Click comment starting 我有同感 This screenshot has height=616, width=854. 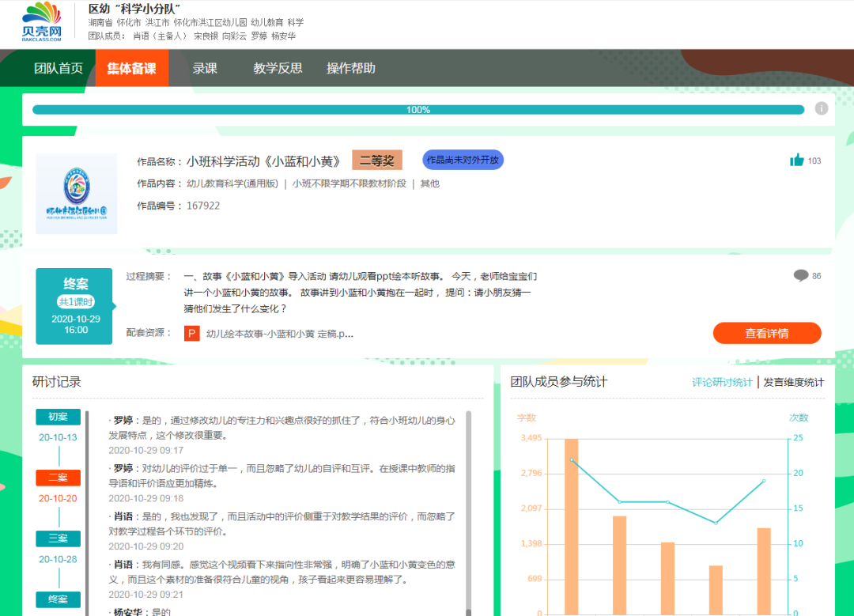pos(282,572)
